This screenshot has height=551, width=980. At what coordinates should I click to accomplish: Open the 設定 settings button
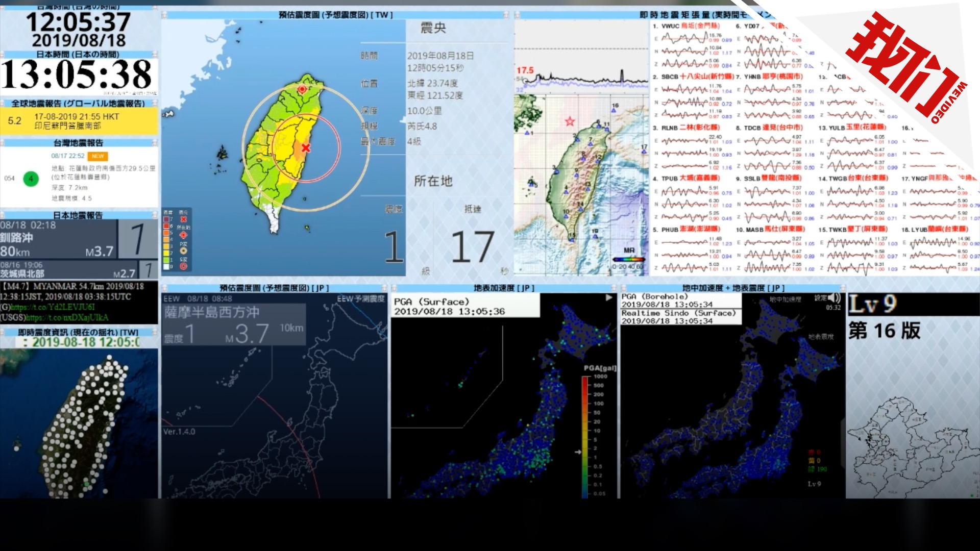[820, 298]
